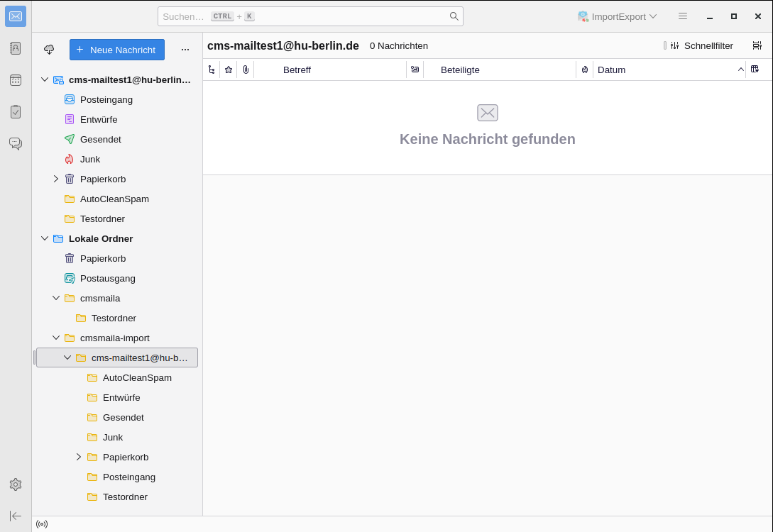Open the ImportExport dropdown menu
Viewport: 773px width, 532px height.
point(618,16)
